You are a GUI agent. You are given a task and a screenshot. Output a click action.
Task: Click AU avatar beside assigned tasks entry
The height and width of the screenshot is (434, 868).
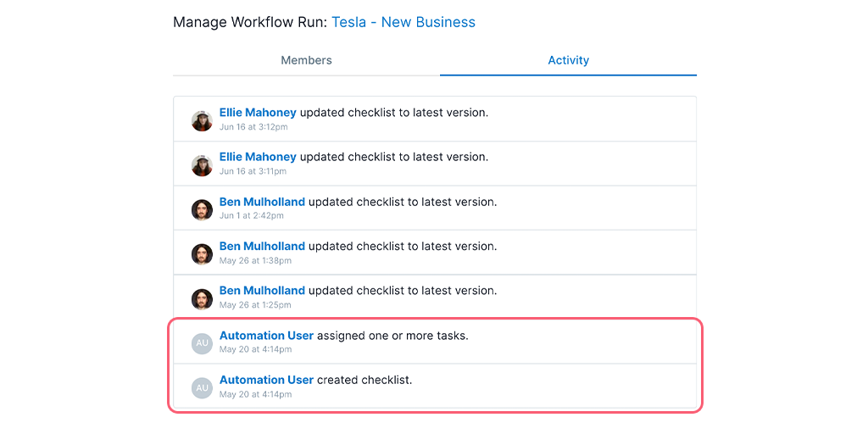[x=202, y=343]
